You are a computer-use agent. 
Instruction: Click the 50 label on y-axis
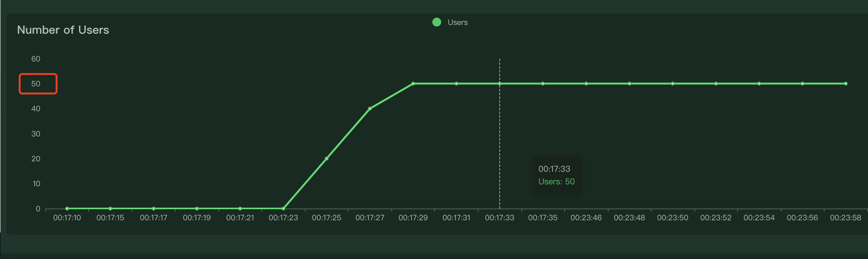[36, 84]
